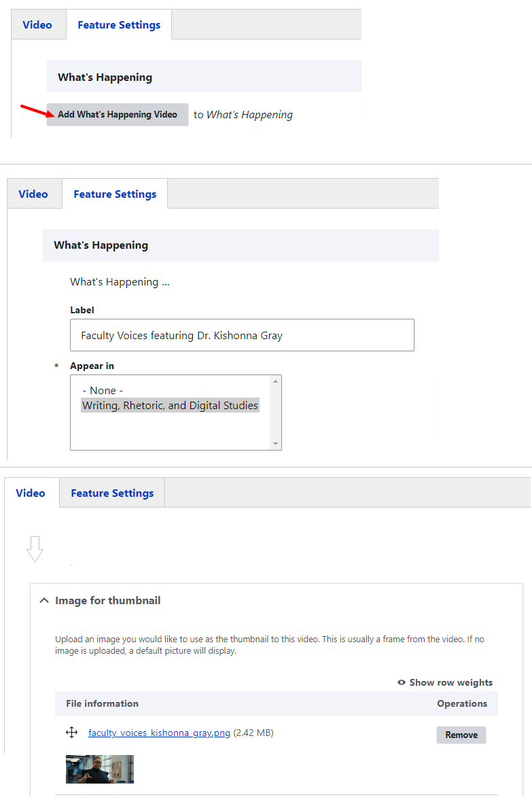The height and width of the screenshot is (806, 532).
Task: Click the Appear in list scroll up arrow
Action: [275, 381]
